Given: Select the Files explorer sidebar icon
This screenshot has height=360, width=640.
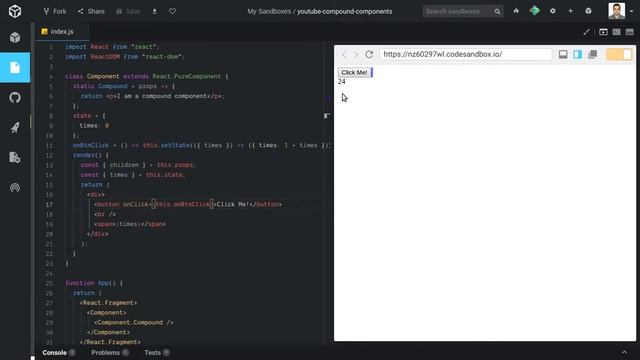Looking at the screenshot, I should click(x=15, y=67).
